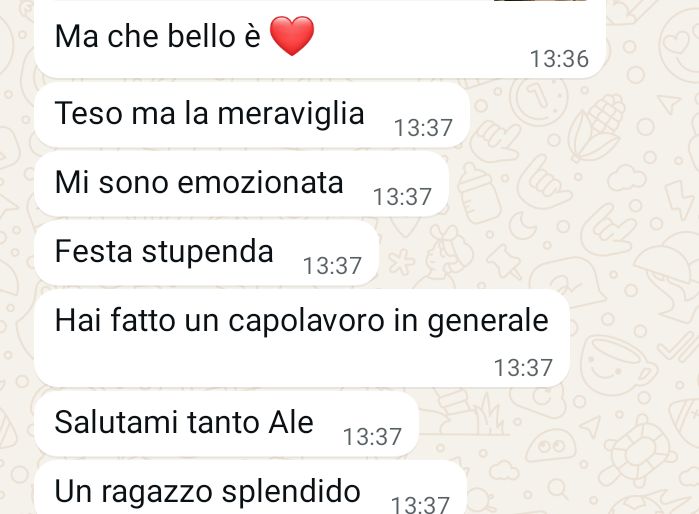
Task: Tap the word 'splendido' in the last message
Action: 291,492
